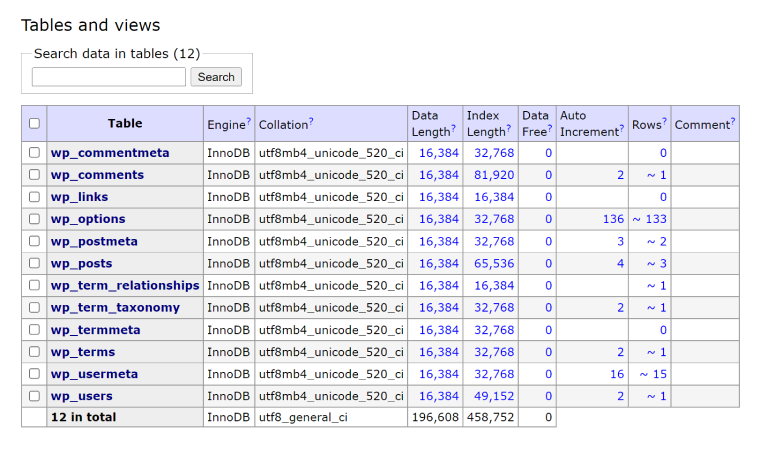This screenshot has height=451, width=760.
Task: Check the wp_term_relationships row checkbox
Action: [34, 285]
